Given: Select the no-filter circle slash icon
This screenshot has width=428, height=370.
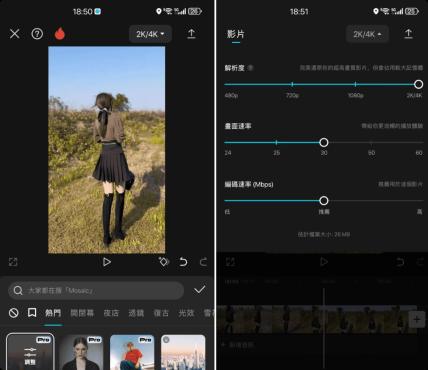Looking at the screenshot, I should point(14,313).
